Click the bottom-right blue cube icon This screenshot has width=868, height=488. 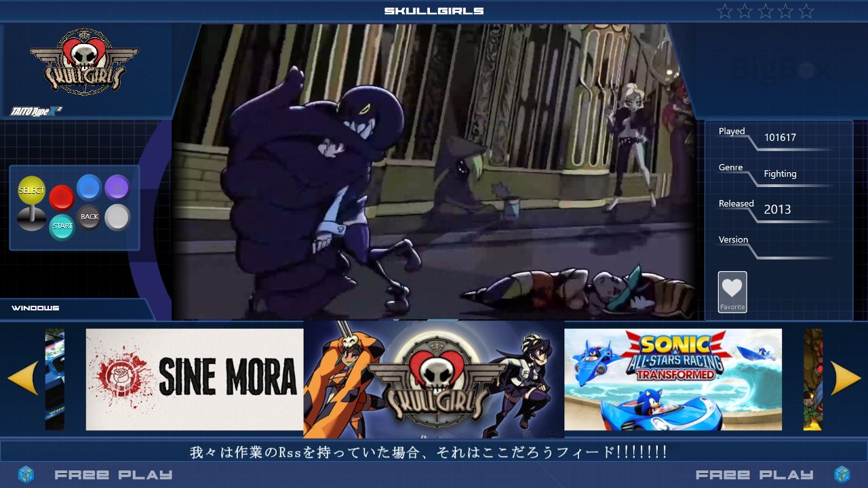click(842, 474)
